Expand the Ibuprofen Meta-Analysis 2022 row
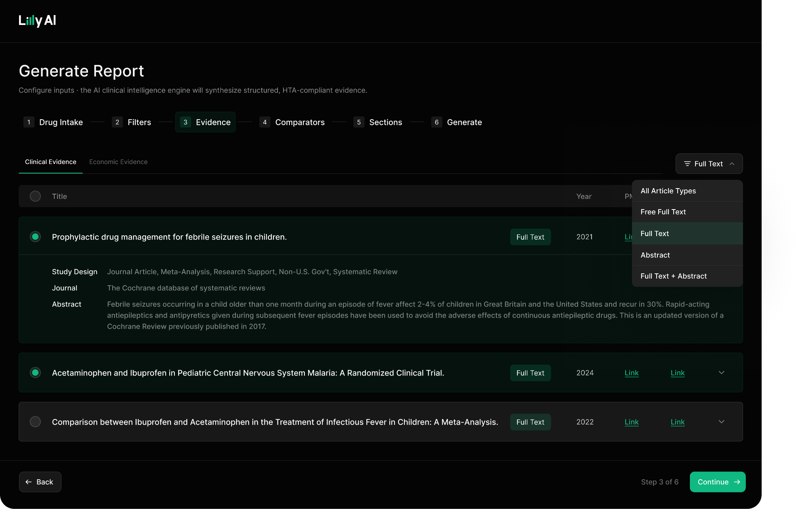Viewport: 812px width, 509px height. coord(722,422)
